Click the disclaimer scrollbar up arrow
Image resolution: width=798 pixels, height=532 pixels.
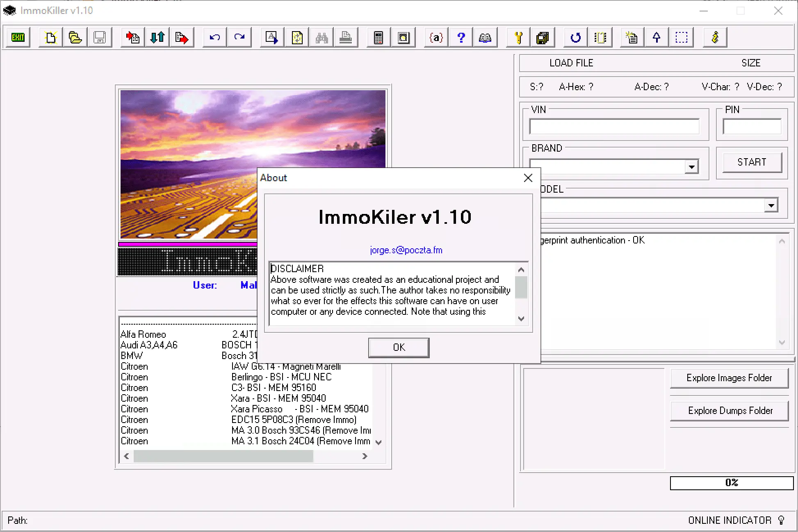521,270
